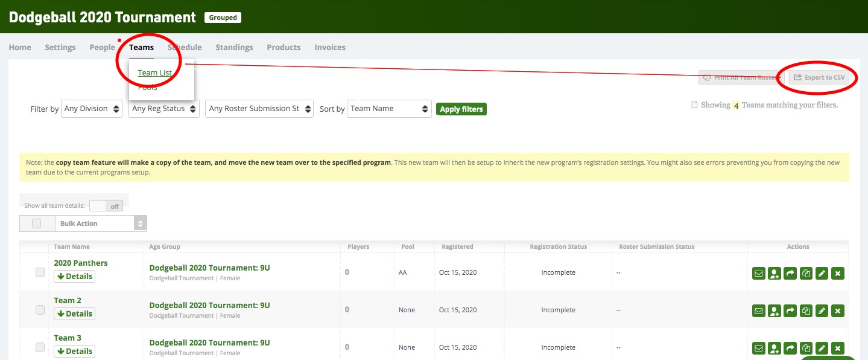Switch to the Standings tab
Image resolution: width=868 pixels, height=360 pixels.
coord(234,47)
